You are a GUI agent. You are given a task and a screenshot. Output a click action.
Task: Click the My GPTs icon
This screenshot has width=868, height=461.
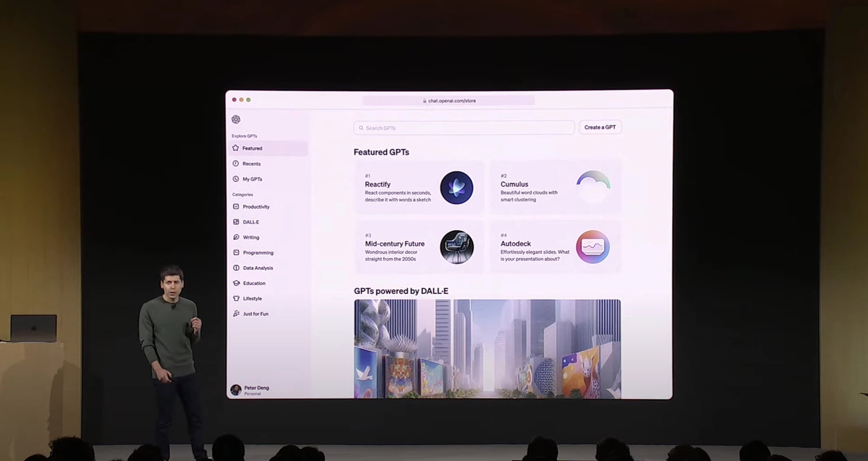pos(236,179)
